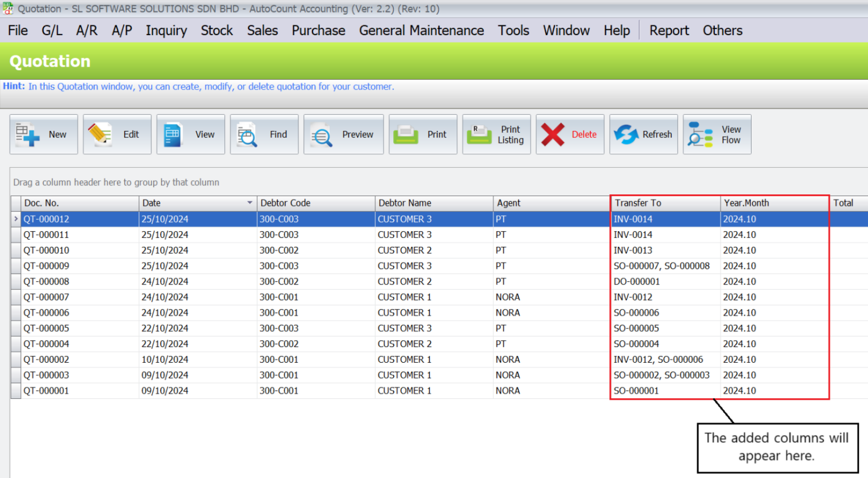This screenshot has width=868, height=478.
Task: Click the Total column header
Action: [x=849, y=203]
